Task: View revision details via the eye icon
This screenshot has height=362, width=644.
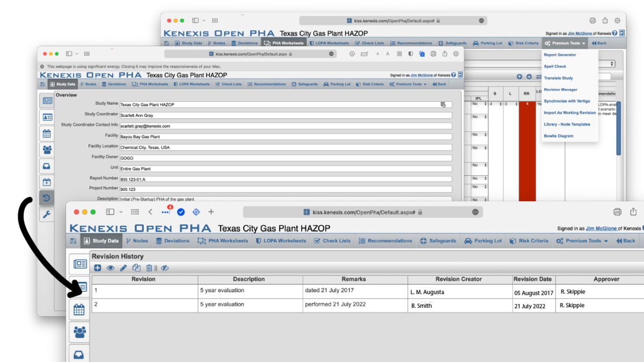Action: (111, 268)
